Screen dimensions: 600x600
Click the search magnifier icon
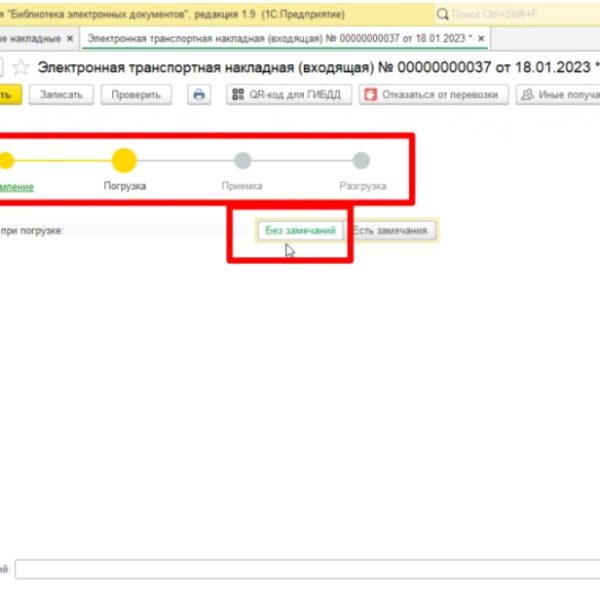point(442,15)
